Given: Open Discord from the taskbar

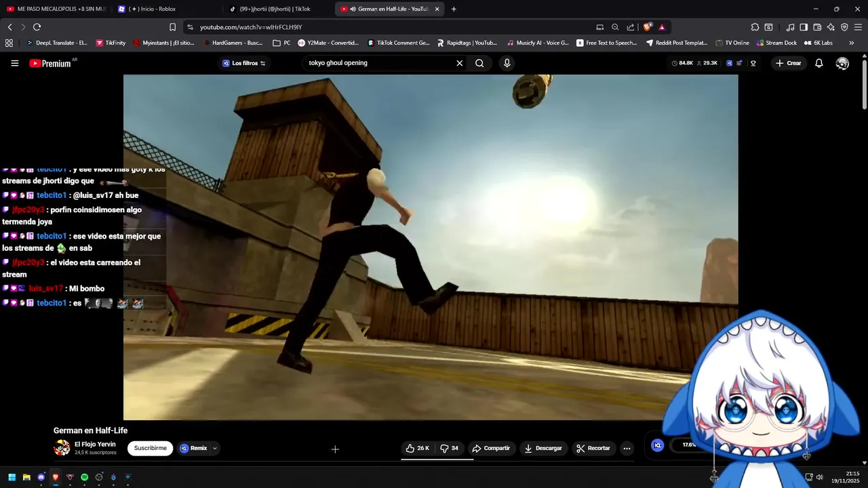Looking at the screenshot, I should coord(41,477).
